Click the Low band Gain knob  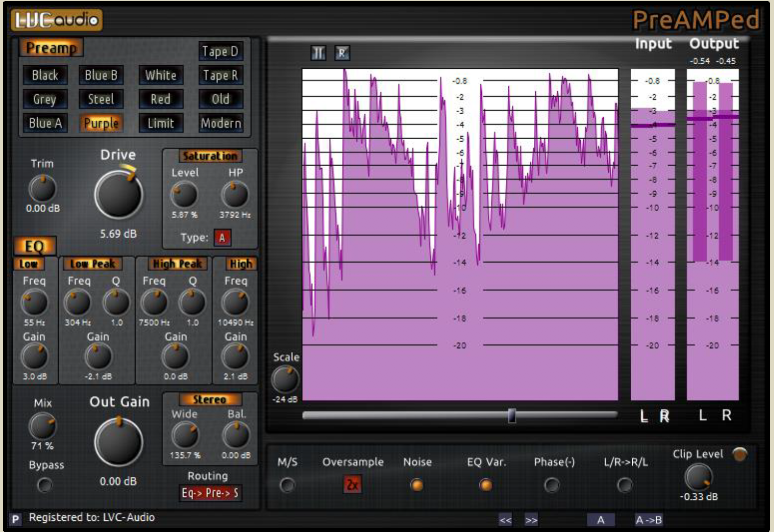[x=34, y=357]
